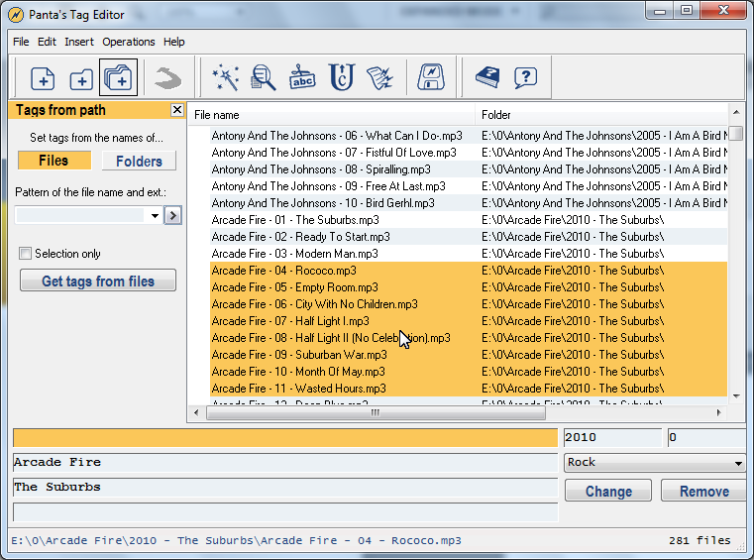Click the empty comment field
The width and height of the screenshot is (754, 560).
coord(285,512)
